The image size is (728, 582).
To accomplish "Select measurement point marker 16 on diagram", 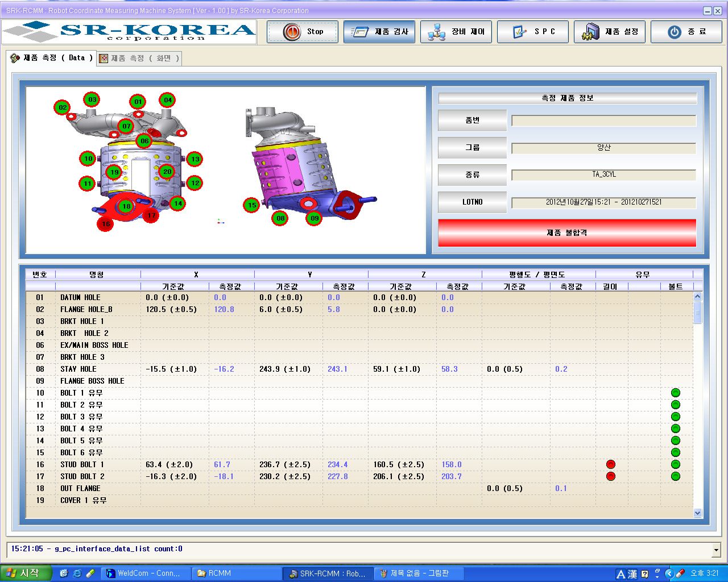I will [x=106, y=224].
